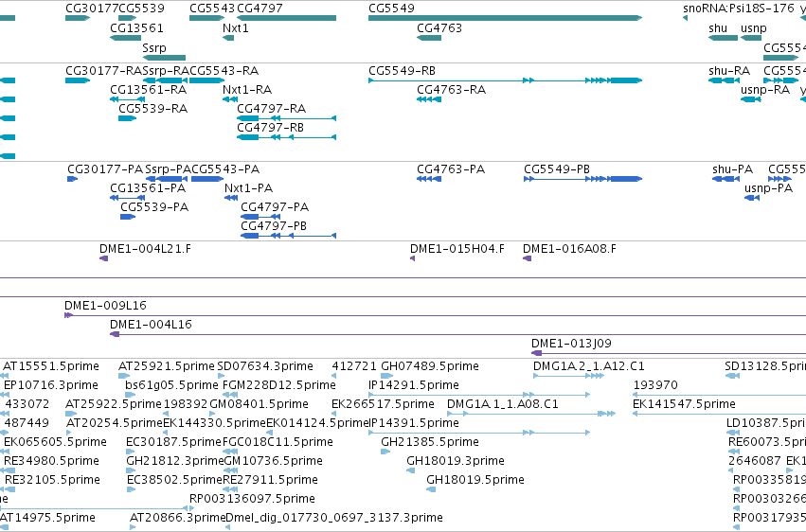The image size is (806, 532).
Task: Click the EK141547.5prime label
Action: click(x=684, y=404)
